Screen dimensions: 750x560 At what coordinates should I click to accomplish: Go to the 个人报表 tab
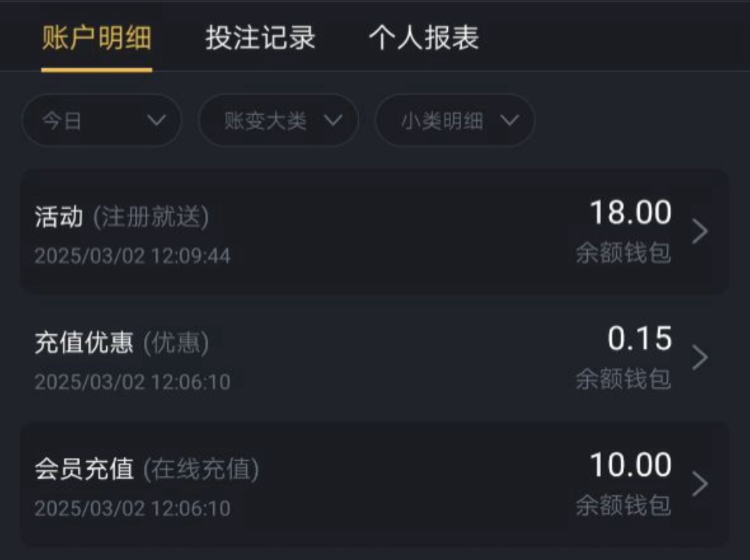tap(424, 38)
